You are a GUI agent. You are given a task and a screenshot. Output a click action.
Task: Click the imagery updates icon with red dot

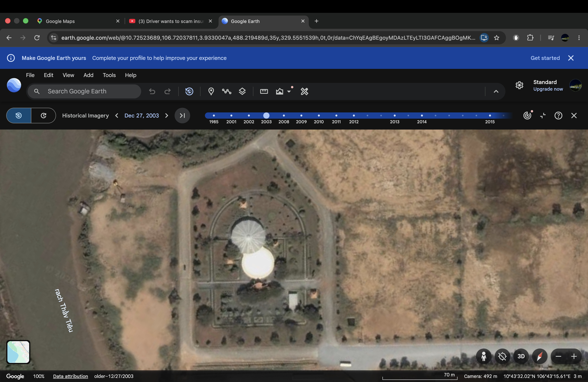coord(527,115)
